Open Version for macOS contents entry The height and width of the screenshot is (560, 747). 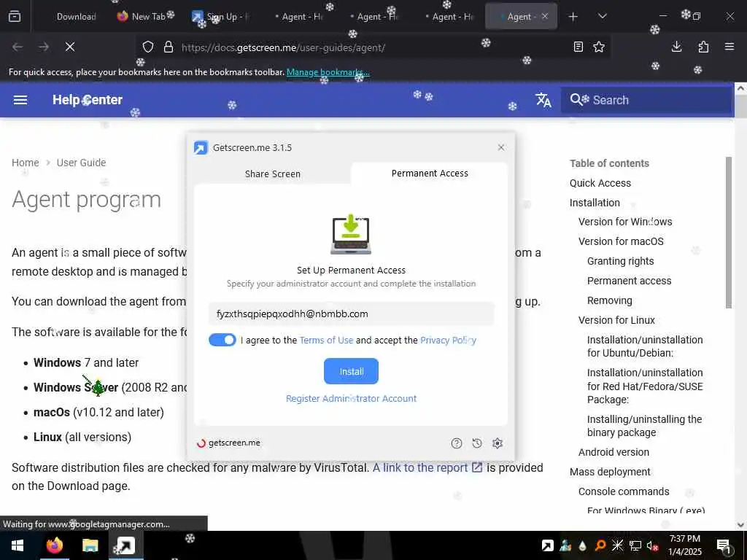point(621,241)
